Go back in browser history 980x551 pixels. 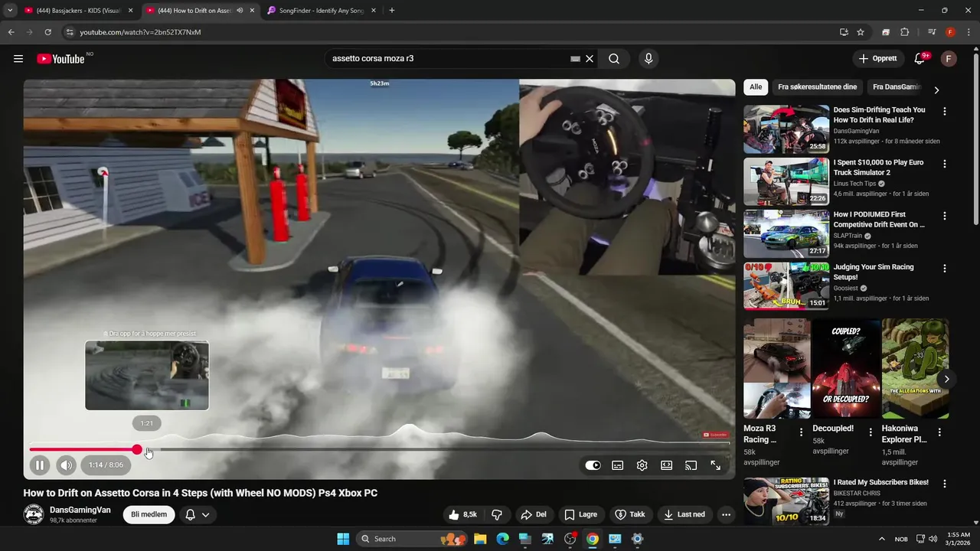pyautogui.click(x=11, y=32)
